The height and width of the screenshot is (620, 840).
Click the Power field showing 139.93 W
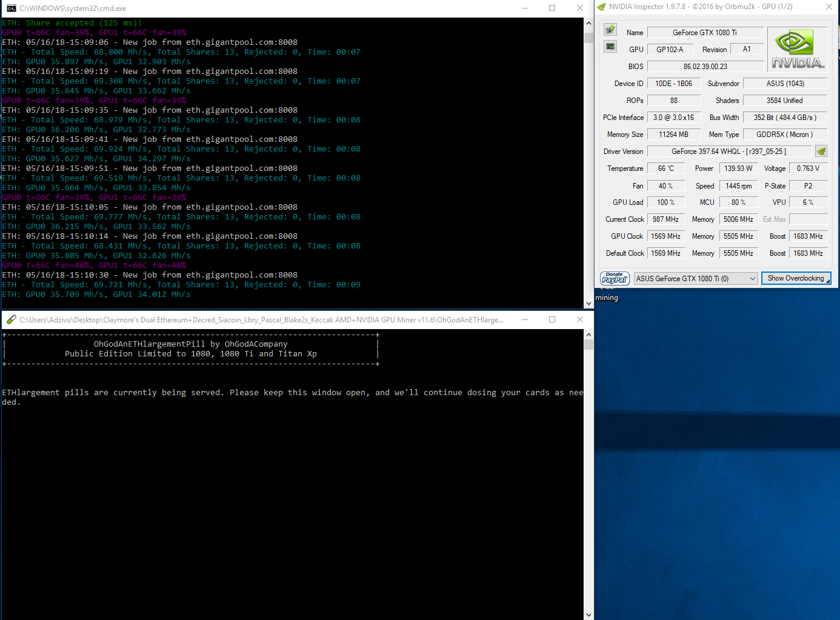pos(738,168)
